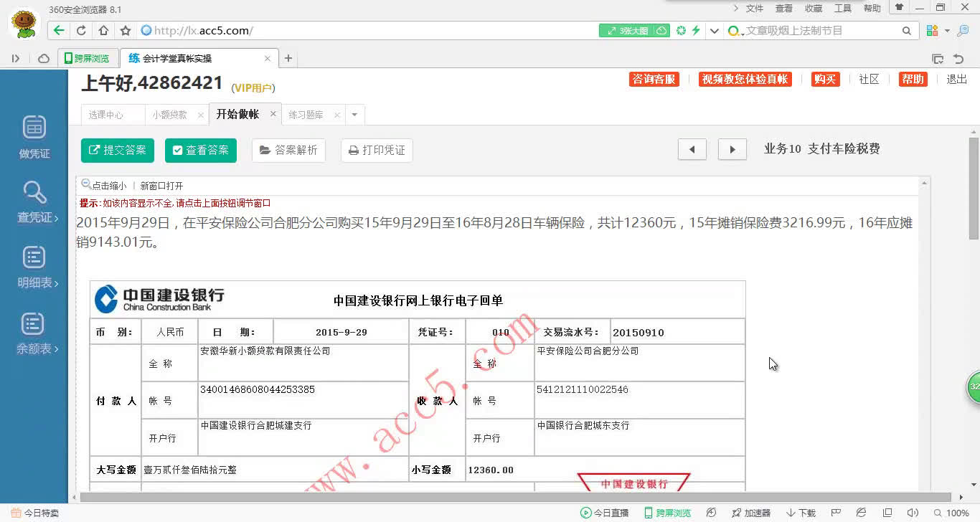Image resolution: width=980 pixels, height=522 pixels.
Task: Open the address bar dropdown arrow
Action: click(x=715, y=31)
